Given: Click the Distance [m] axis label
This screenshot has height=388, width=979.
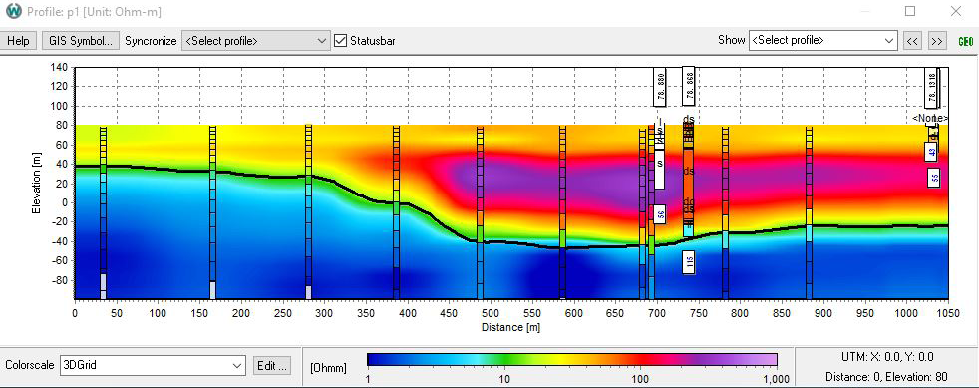Looking at the screenshot, I should pyautogui.click(x=511, y=327).
